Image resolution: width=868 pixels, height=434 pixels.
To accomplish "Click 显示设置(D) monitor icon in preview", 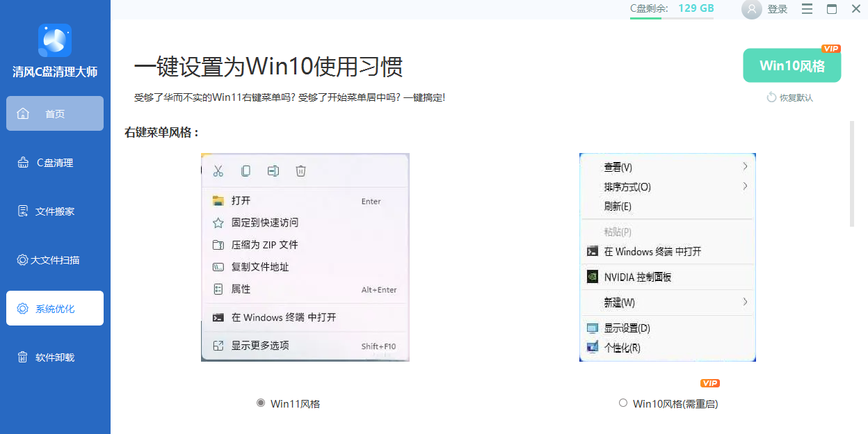I will [592, 328].
